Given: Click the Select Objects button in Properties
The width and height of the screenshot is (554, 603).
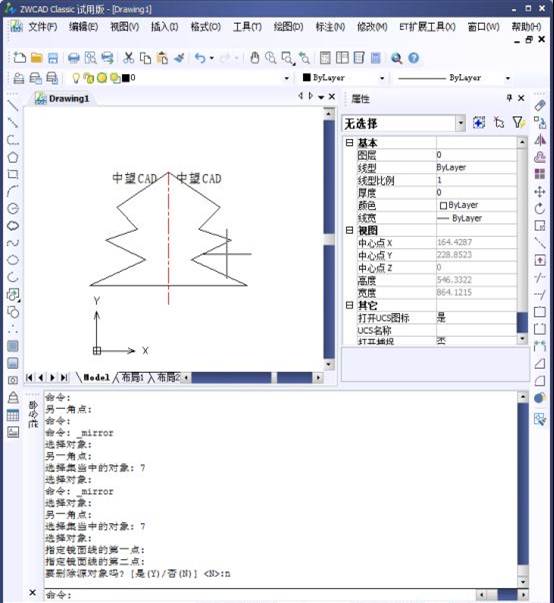Looking at the screenshot, I should click(x=499, y=123).
